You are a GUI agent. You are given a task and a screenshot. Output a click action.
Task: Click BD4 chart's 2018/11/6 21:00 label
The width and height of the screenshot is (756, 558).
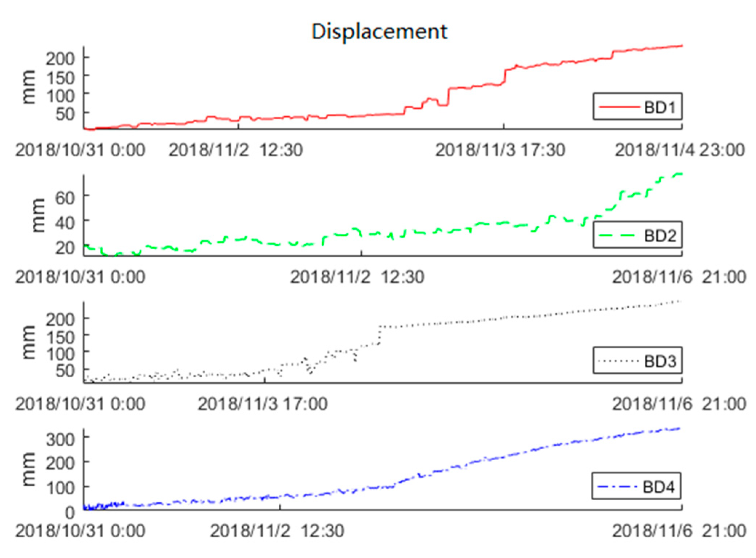pyautogui.click(x=679, y=531)
